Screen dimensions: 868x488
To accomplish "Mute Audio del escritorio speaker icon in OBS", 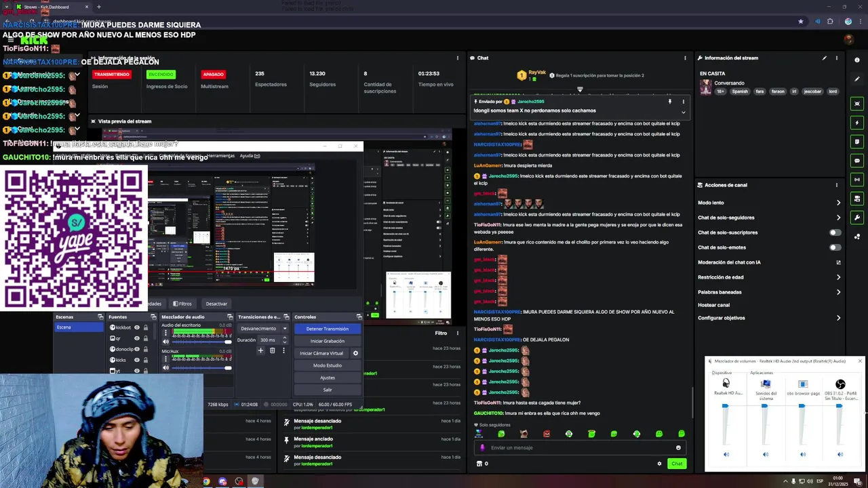I will coord(165,342).
